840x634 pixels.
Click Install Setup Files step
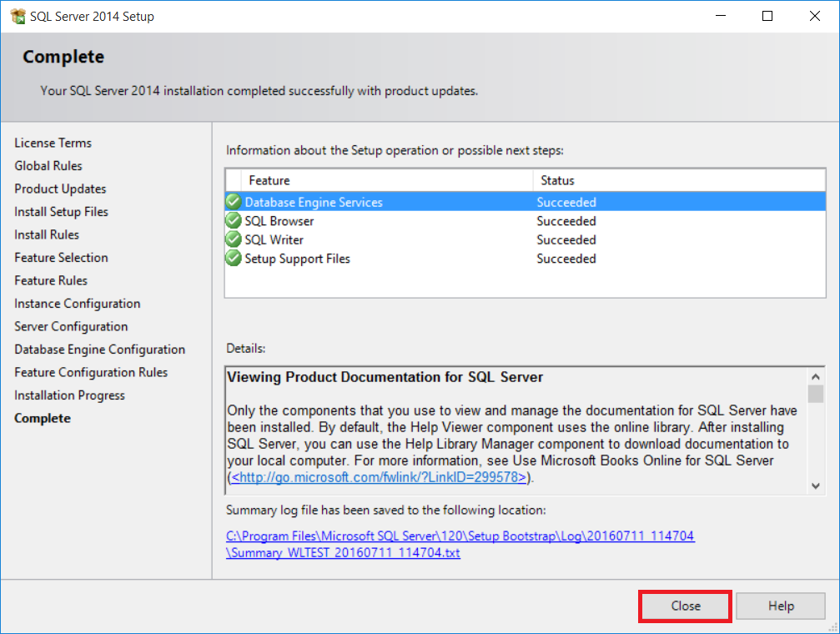tap(61, 212)
